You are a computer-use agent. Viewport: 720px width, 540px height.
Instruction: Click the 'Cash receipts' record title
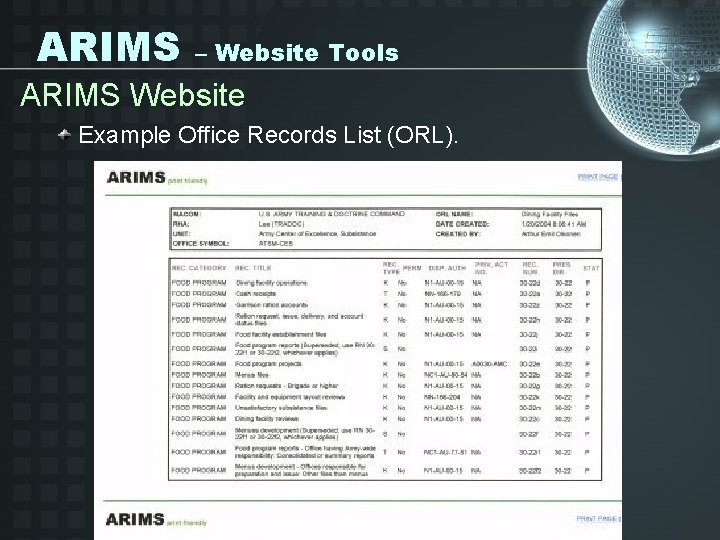256,294
